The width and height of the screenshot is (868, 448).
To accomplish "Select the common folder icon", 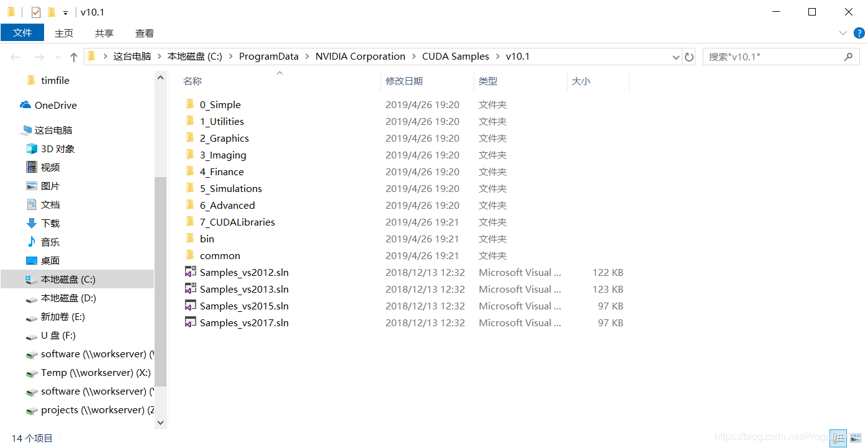I will pos(190,255).
